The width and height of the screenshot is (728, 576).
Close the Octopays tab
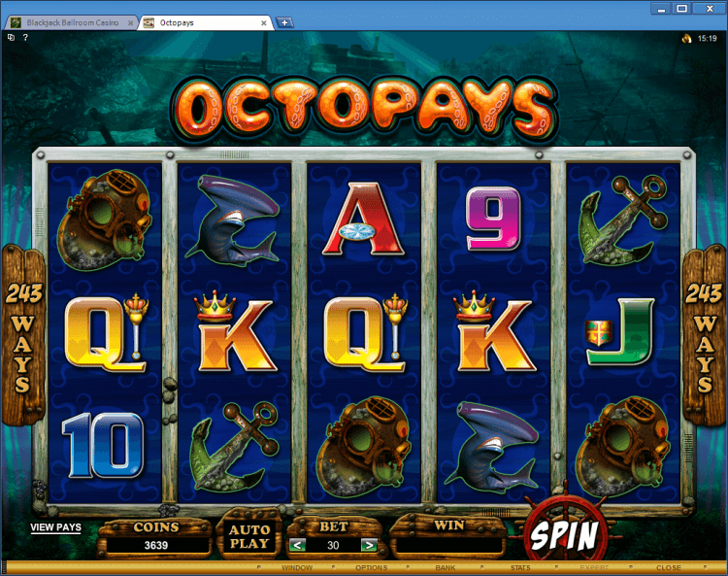264,22
